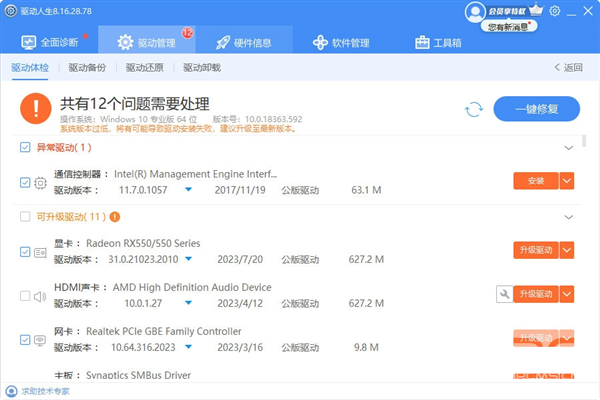Open the 驱动还原 sub-tab

click(x=145, y=68)
